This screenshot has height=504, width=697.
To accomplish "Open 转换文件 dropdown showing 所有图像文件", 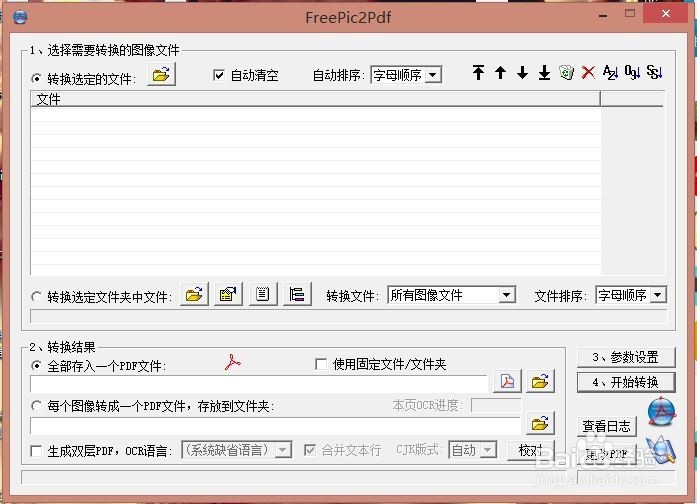I will (451, 295).
